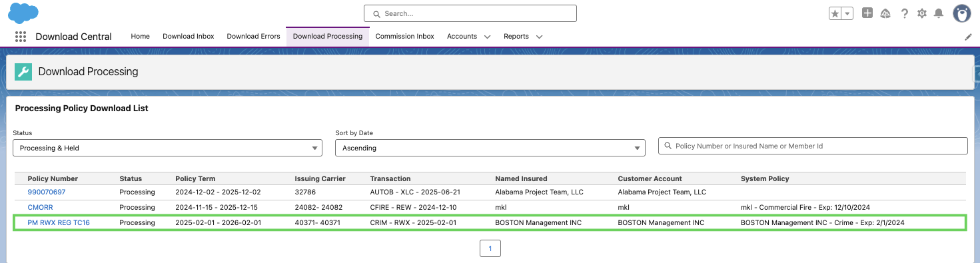Viewport: 980px width, 263px height.
Task: Expand the Accounts tab chevron
Action: (x=487, y=37)
